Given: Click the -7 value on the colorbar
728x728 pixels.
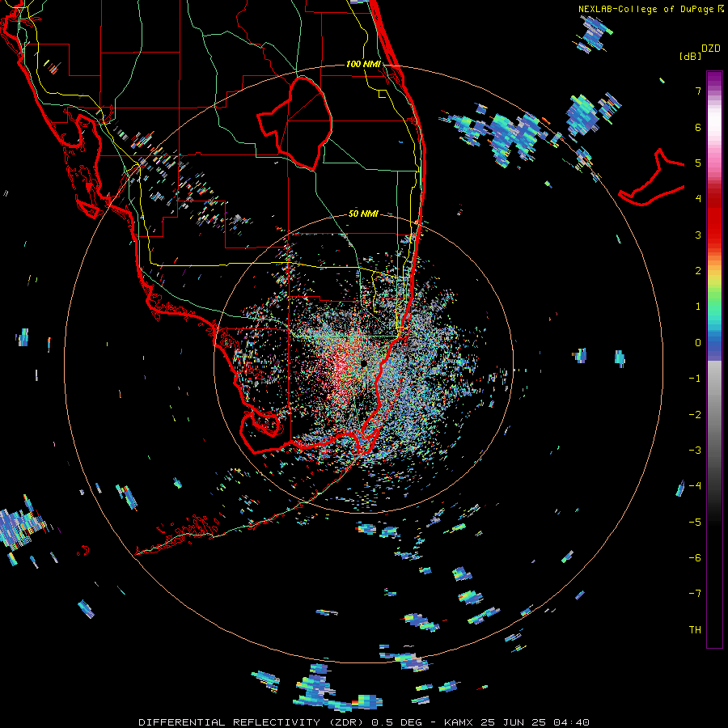Looking at the screenshot, I should (x=695, y=594).
